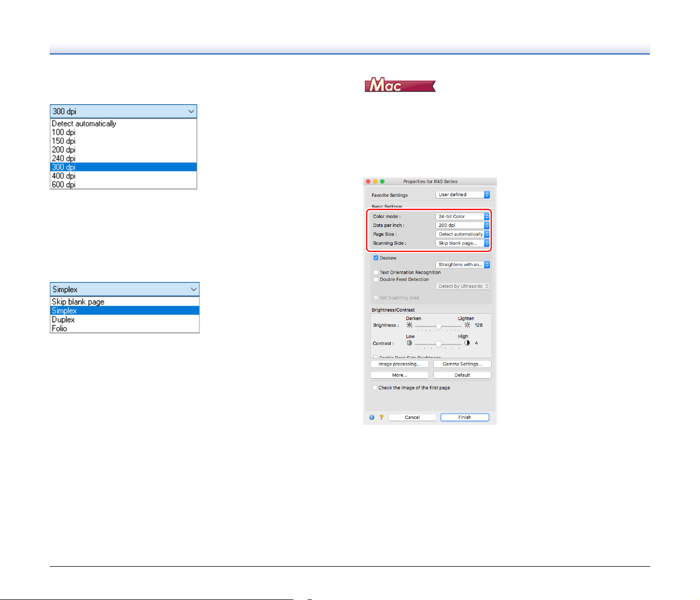Click the red close window button

tap(368, 181)
